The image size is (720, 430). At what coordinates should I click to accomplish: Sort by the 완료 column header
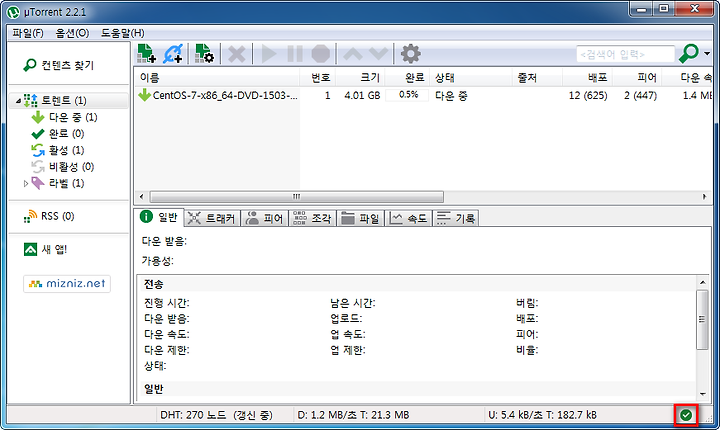pyautogui.click(x=407, y=78)
